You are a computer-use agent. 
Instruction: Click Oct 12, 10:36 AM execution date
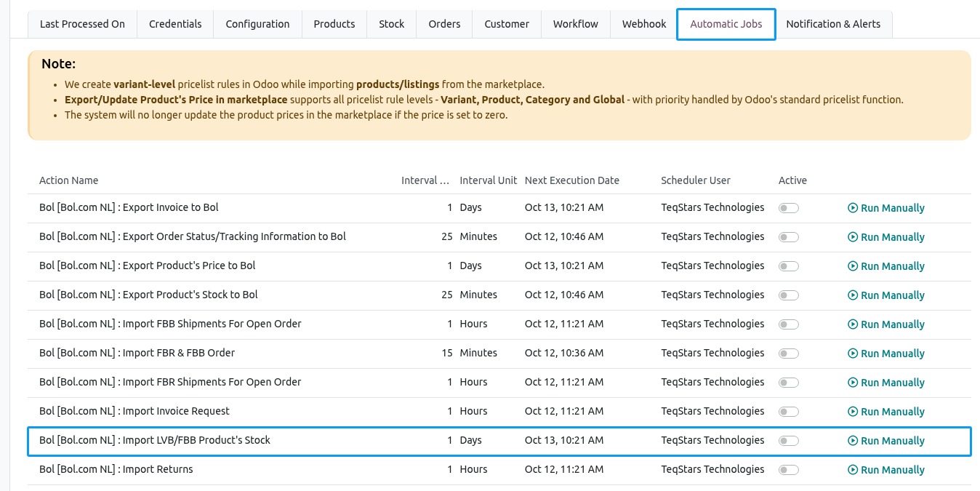[x=564, y=353]
